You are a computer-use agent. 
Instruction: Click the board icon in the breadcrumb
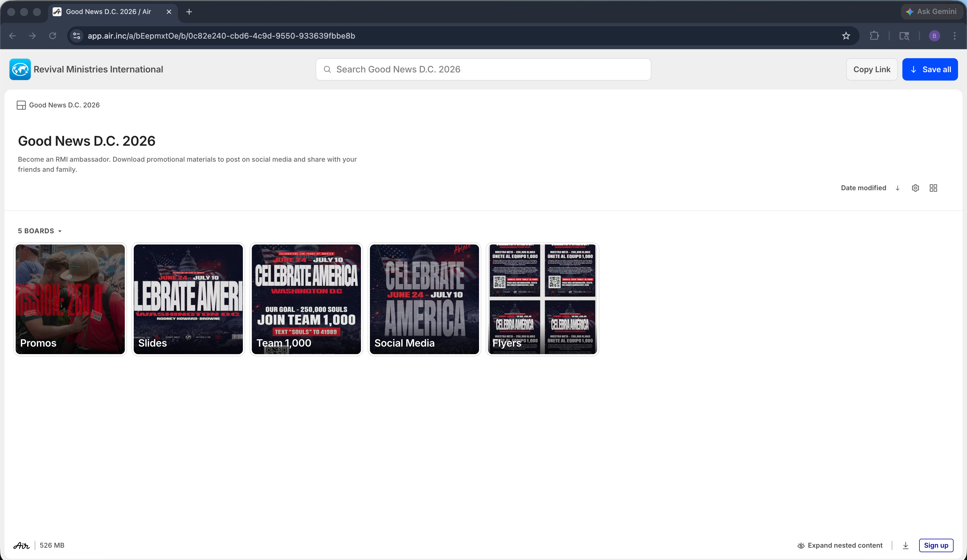(21, 105)
